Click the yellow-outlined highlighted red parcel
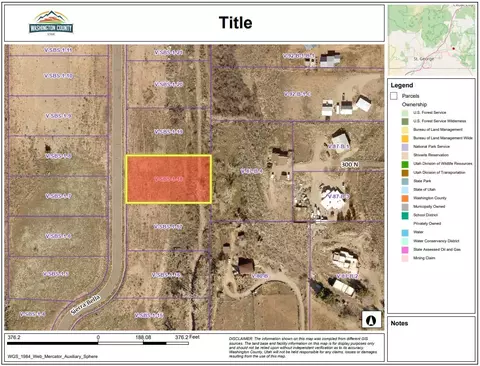This screenshot has height=366, width=480. (169, 179)
